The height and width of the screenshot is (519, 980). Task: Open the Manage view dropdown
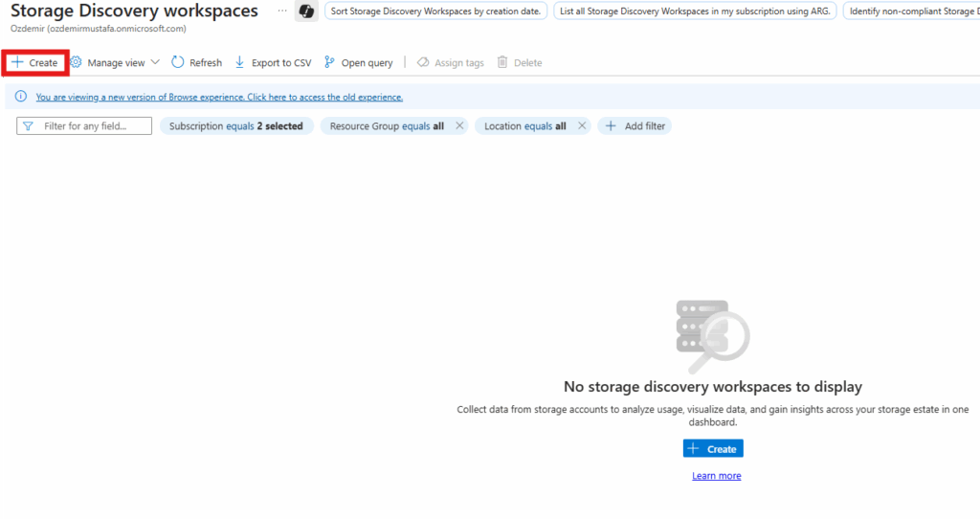116,62
